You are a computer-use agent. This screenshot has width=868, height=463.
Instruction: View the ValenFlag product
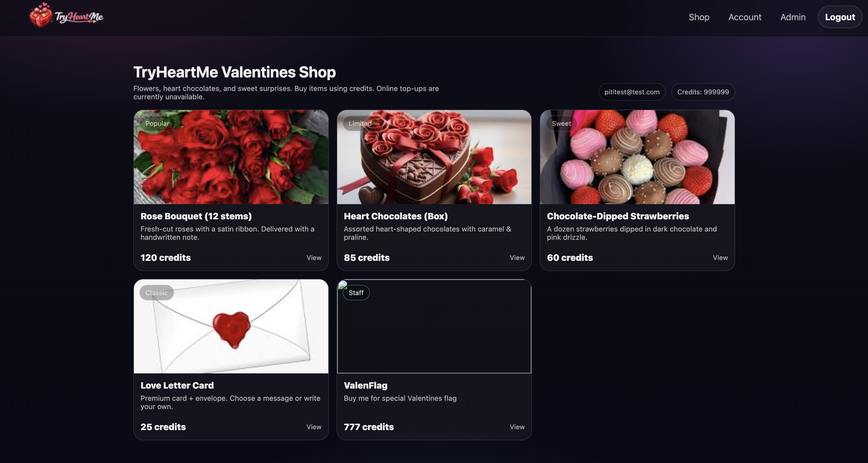[x=517, y=426]
